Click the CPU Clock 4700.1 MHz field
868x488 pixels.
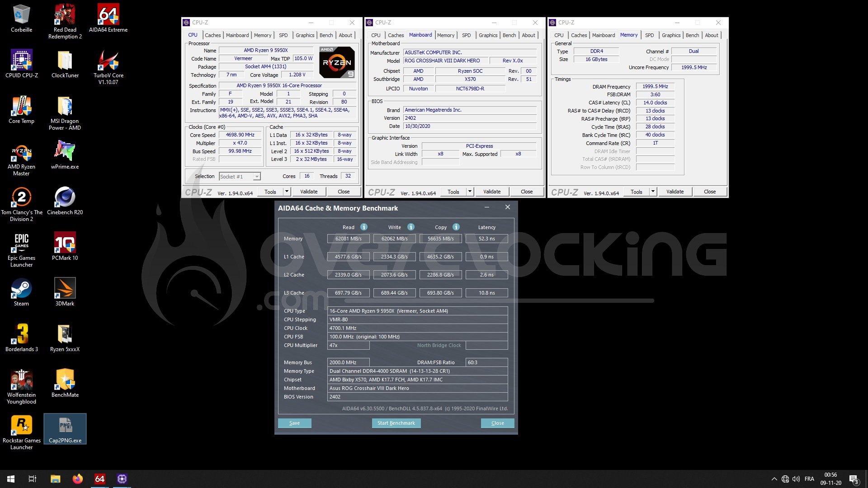(417, 328)
